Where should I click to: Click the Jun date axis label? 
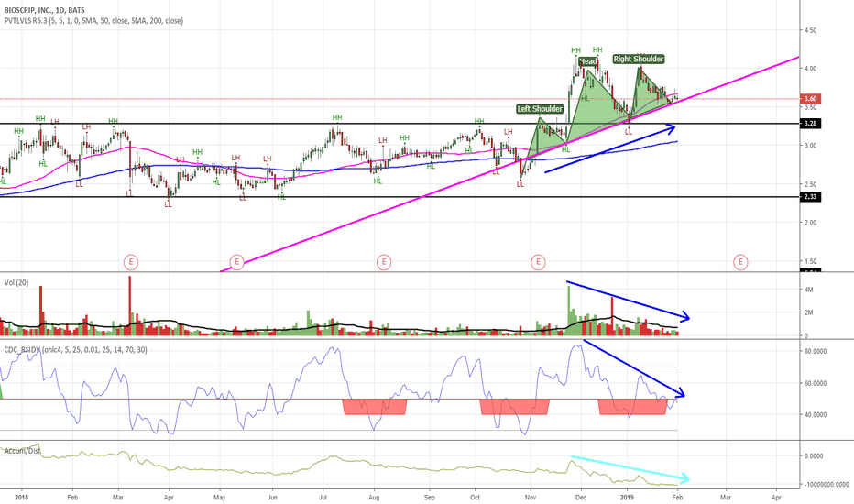click(x=272, y=497)
